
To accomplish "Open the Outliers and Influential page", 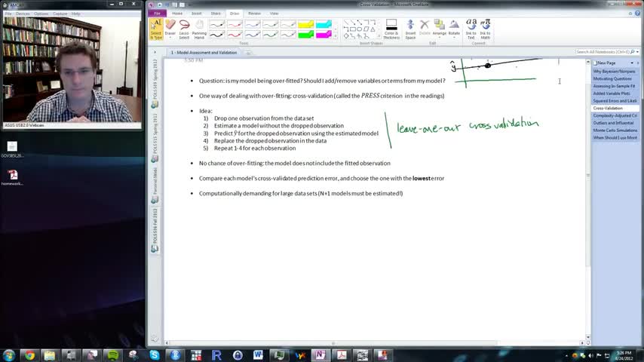I will click(x=615, y=123).
